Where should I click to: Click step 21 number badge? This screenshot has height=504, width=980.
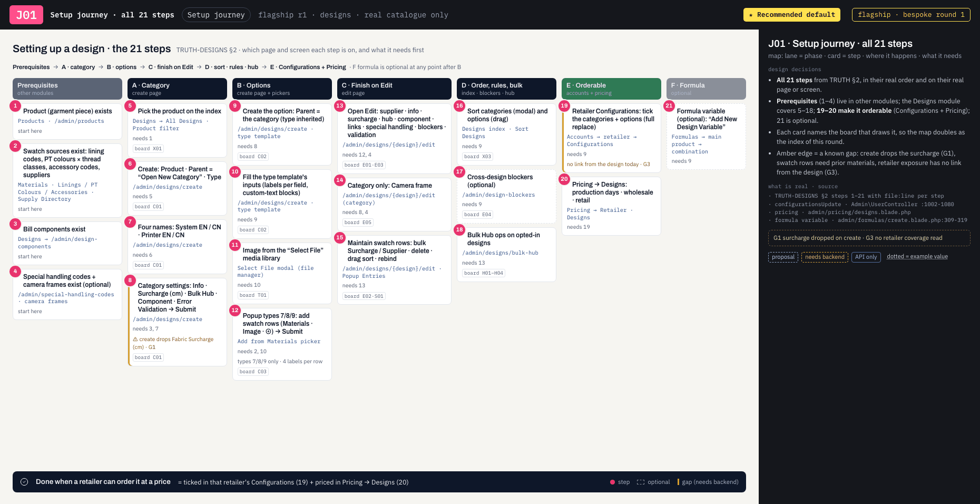[669, 106]
